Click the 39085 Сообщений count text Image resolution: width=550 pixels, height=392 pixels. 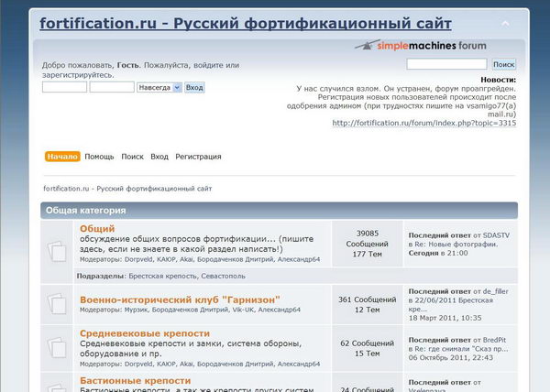tap(367, 238)
